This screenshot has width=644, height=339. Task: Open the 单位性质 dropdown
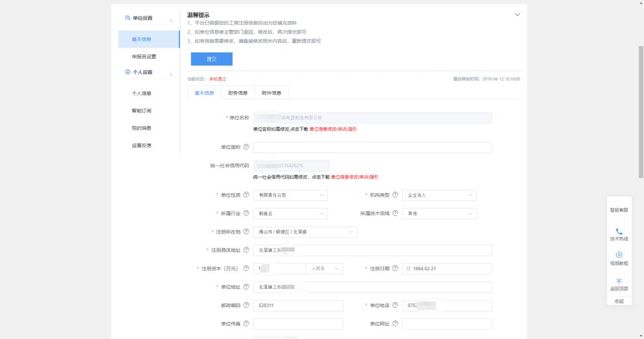tap(290, 195)
